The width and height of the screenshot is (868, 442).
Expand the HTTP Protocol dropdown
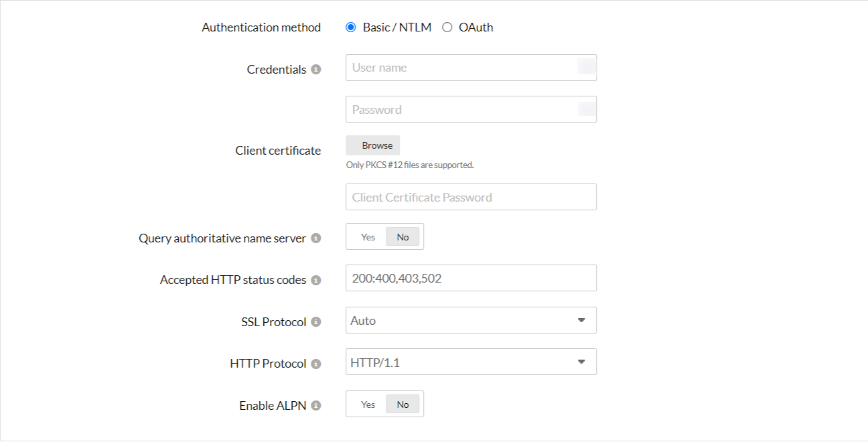471,363
